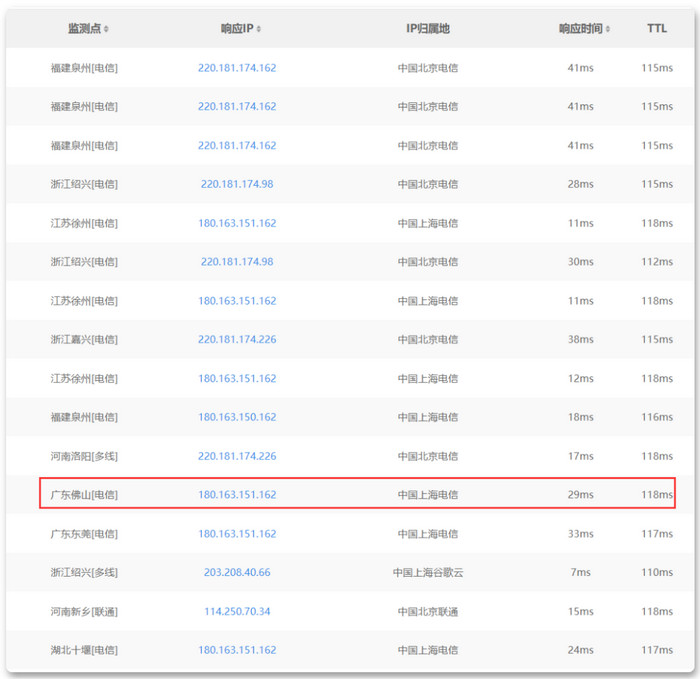Click the 7ms response time value
The width and height of the screenshot is (700, 679).
coord(580,572)
